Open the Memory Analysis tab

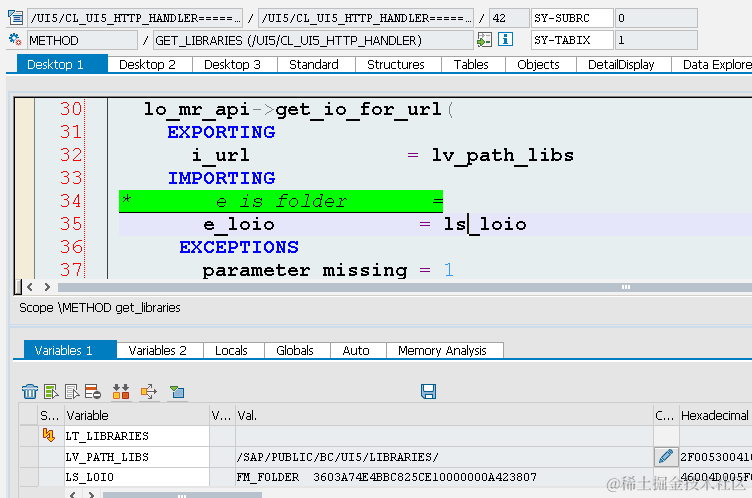point(442,351)
